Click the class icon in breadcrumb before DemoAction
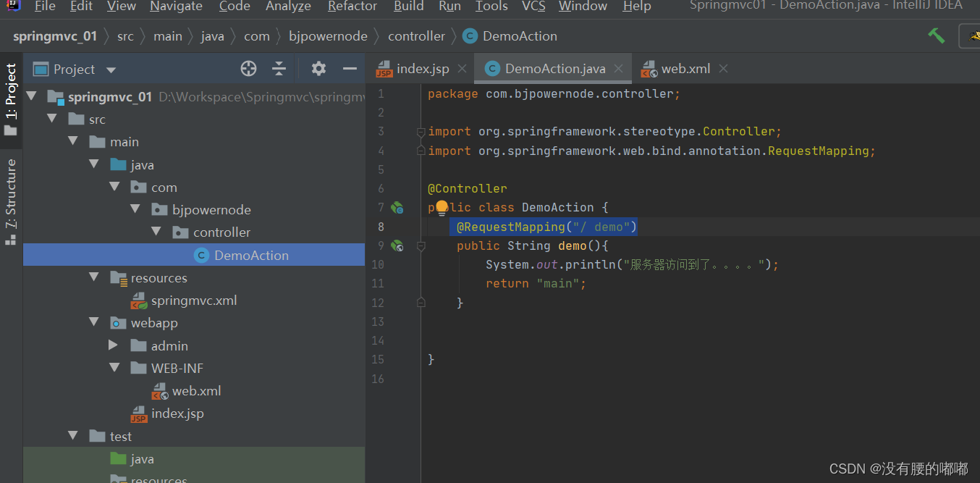This screenshot has width=980, height=483. 470,36
